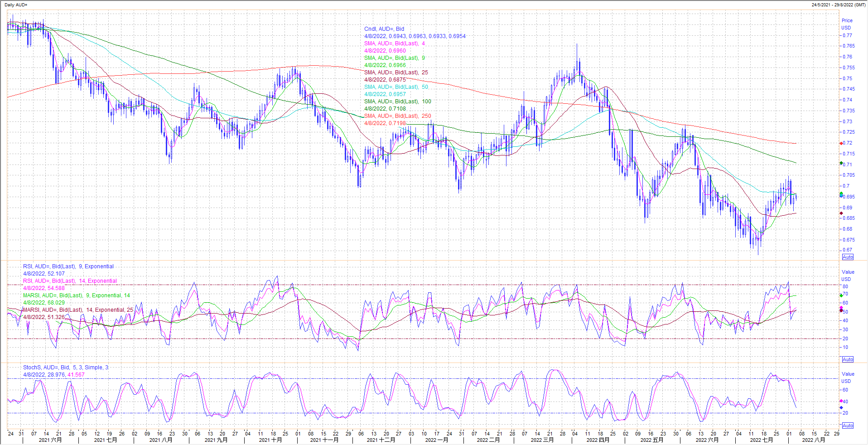Click the MARSI value '4/8/2022, 51.326'
This screenshot has width=868, height=445.
click(44, 317)
